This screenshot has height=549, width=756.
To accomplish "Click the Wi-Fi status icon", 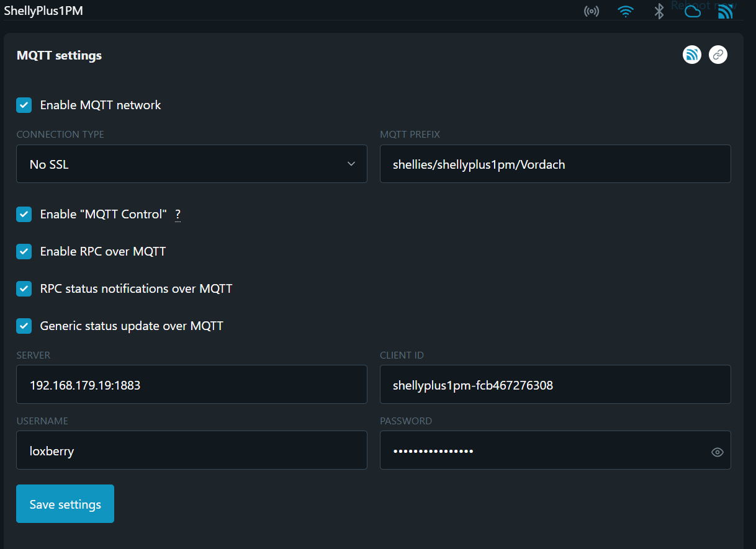I will point(626,11).
